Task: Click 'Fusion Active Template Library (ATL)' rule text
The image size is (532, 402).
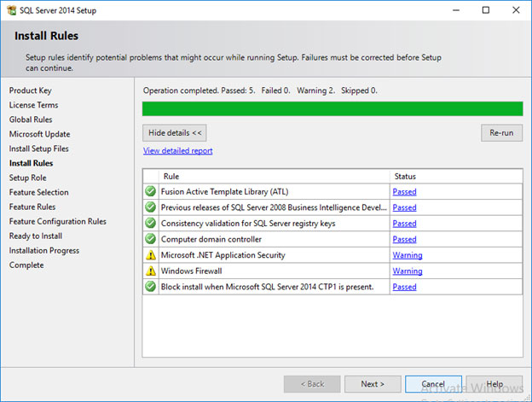Action: [x=224, y=192]
